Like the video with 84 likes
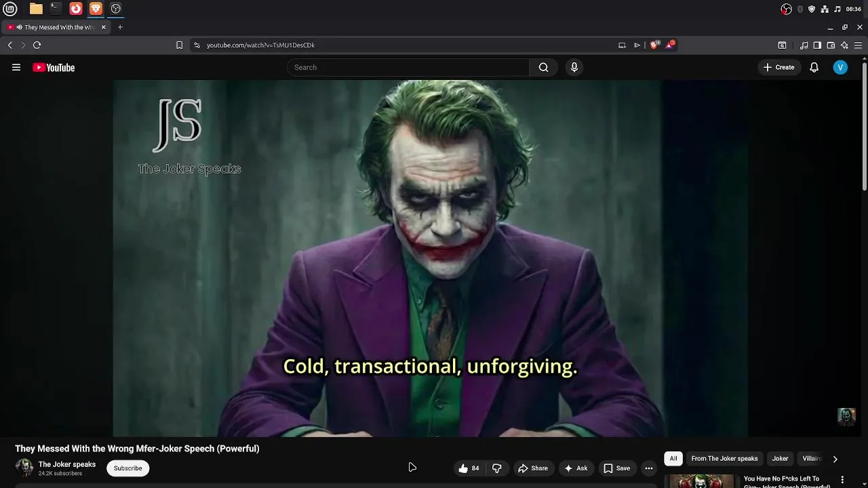868x488 pixels. click(469, 468)
